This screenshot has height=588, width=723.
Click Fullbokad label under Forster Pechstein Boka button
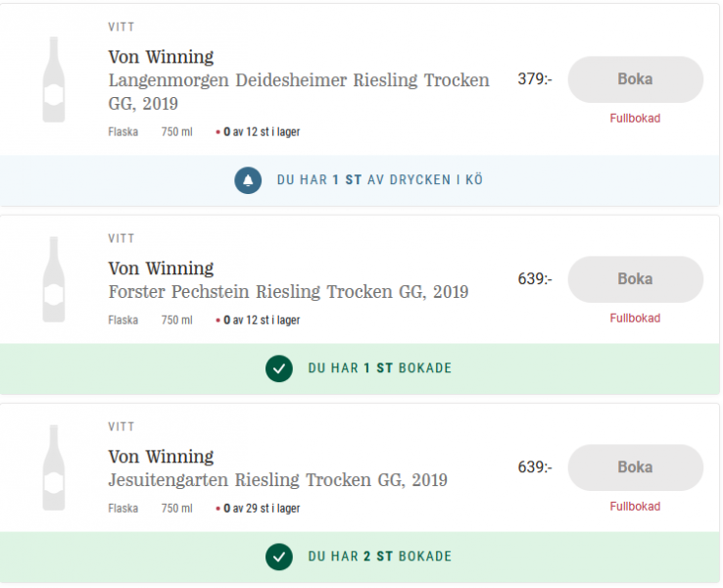pyautogui.click(x=635, y=318)
